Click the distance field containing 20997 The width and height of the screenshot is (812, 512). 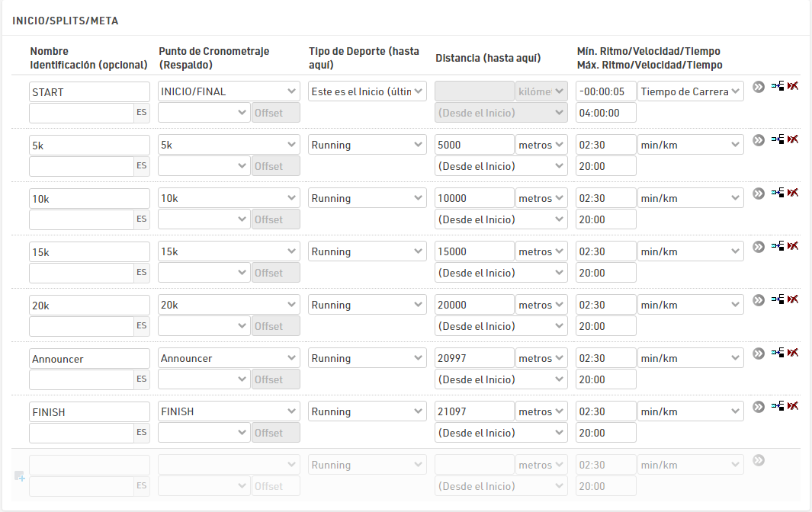point(474,358)
